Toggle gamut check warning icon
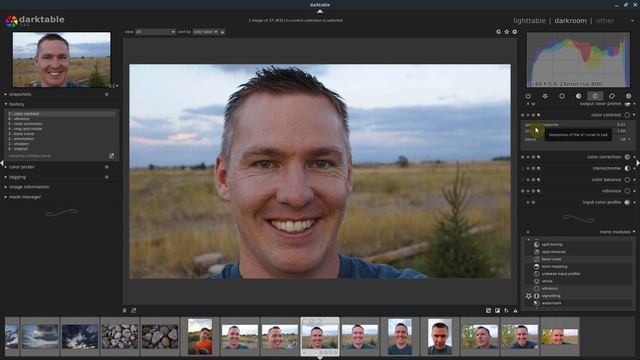The height and width of the screenshot is (360, 640). (516, 311)
